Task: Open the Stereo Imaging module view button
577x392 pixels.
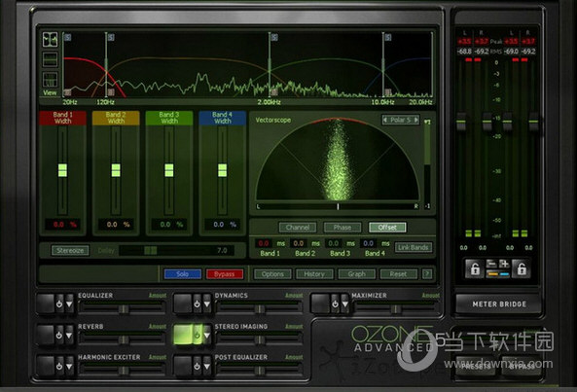Action: click(x=183, y=335)
